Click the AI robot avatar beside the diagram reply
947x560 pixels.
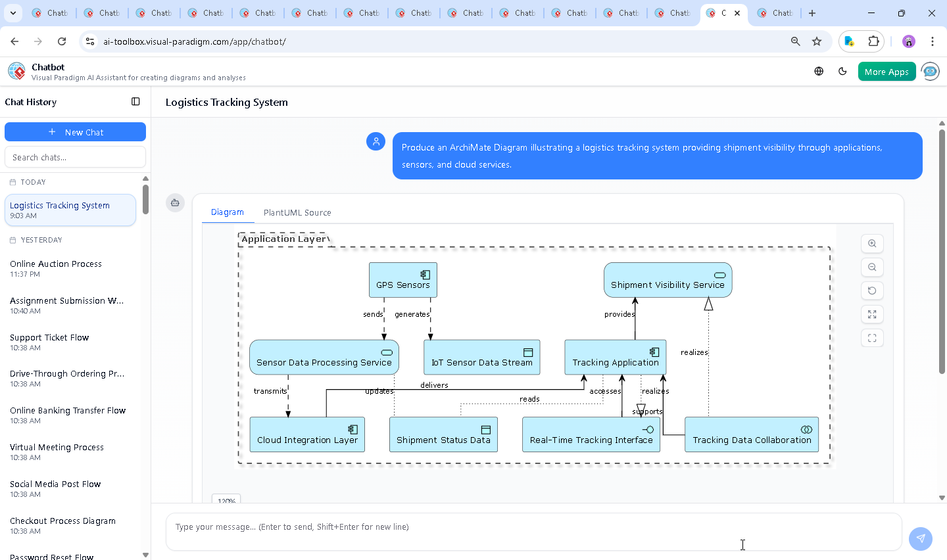(175, 203)
